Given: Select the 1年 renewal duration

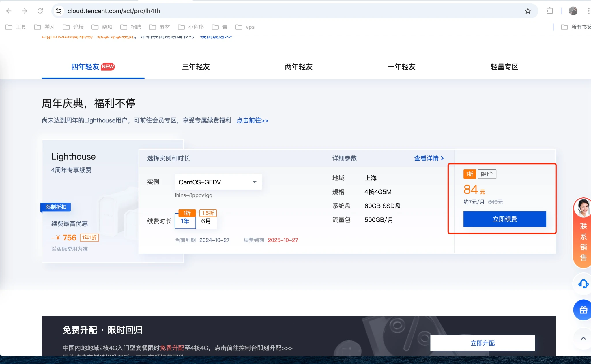Looking at the screenshot, I should [185, 221].
